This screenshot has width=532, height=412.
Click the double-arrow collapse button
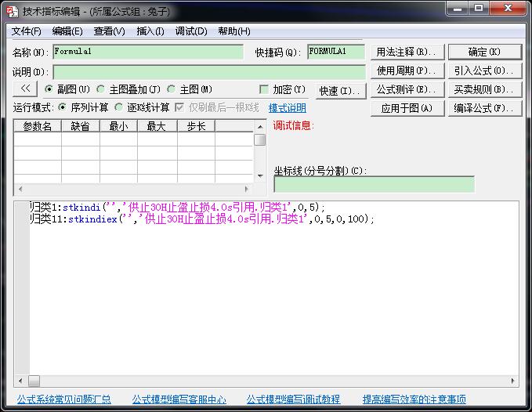point(25,89)
